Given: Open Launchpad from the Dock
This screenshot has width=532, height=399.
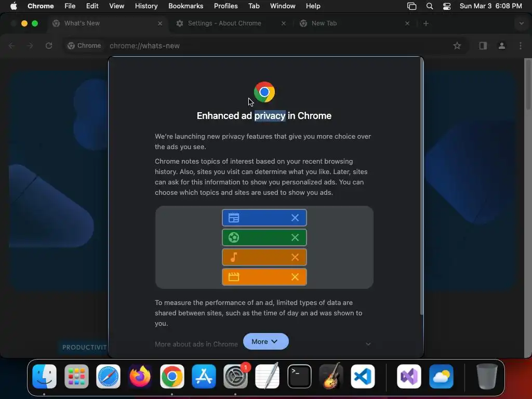Looking at the screenshot, I should [76, 376].
